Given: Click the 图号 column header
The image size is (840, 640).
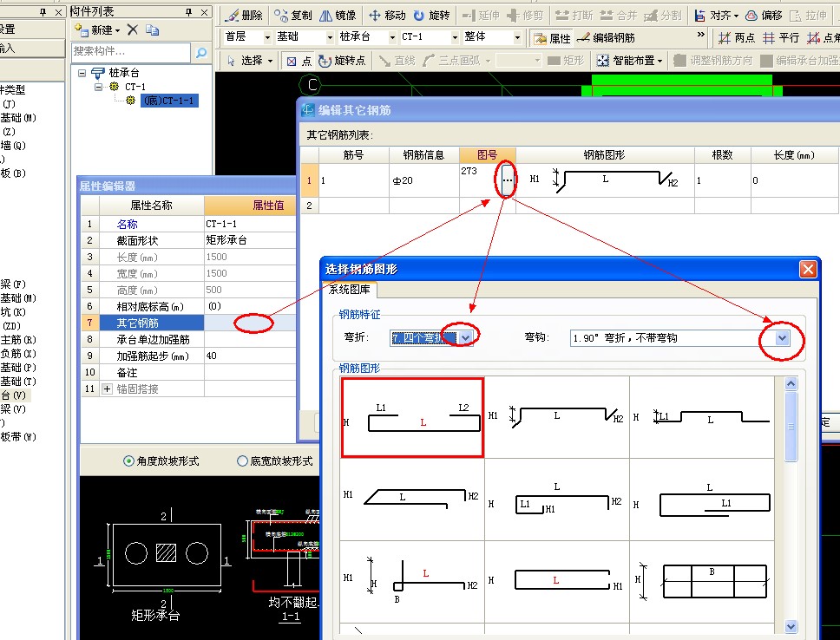Looking at the screenshot, I should 488,154.
